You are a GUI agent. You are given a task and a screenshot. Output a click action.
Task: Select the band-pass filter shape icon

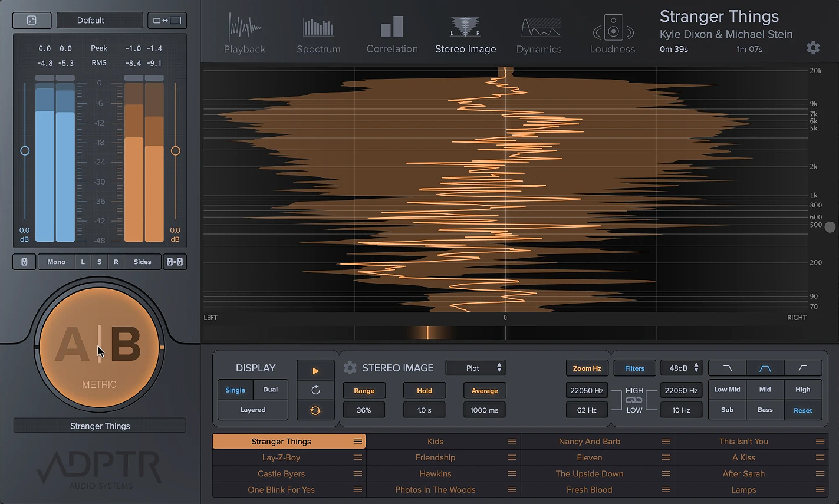765,368
